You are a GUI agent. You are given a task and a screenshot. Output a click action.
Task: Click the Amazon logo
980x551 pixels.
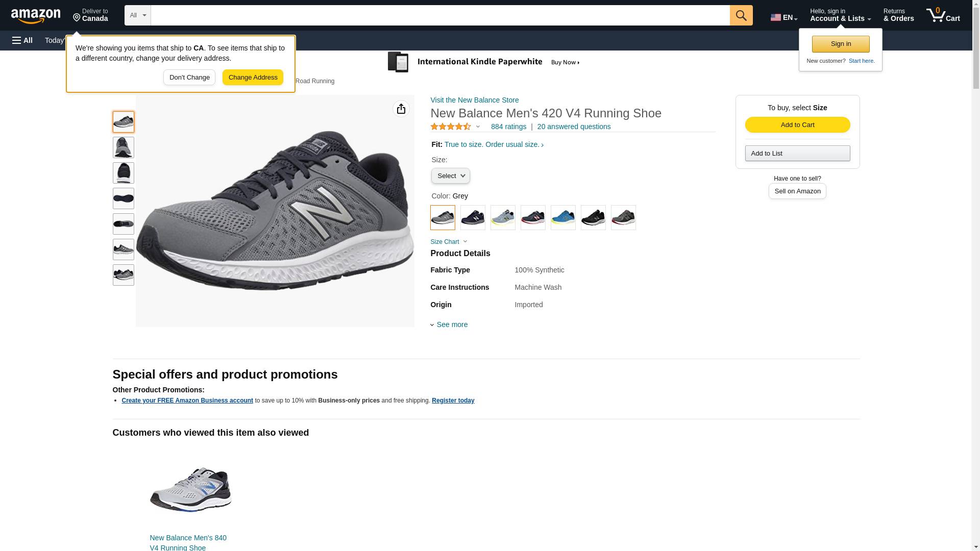[36, 16]
